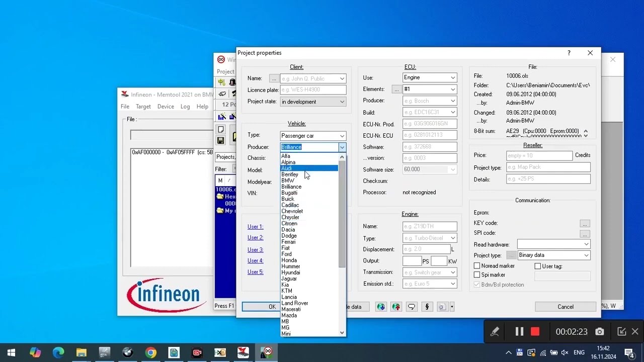Click the paragraph symbol (§) button
The height and width of the screenshot is (362, 644).
(x=427, y=307)
